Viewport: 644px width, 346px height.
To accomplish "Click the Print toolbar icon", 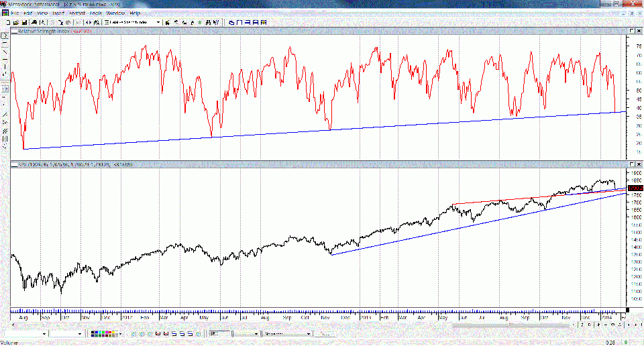I will (x=35, y=23).
